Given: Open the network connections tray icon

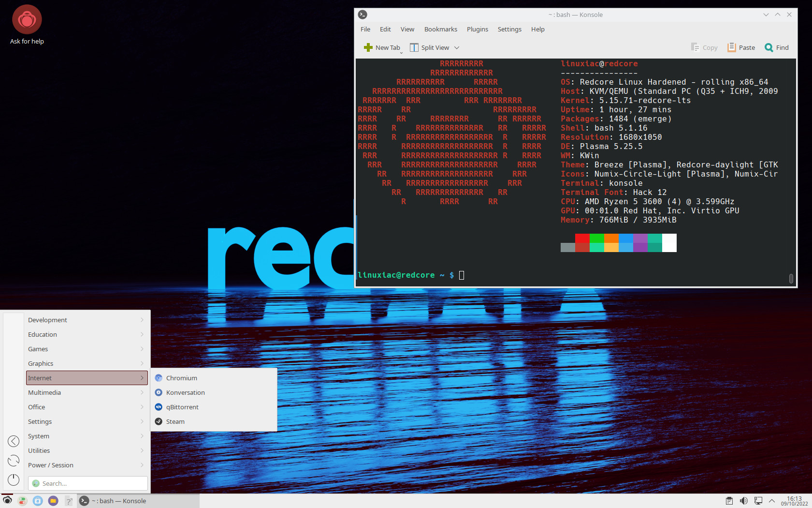Looking at the screenshot, I should coord(758,501).
